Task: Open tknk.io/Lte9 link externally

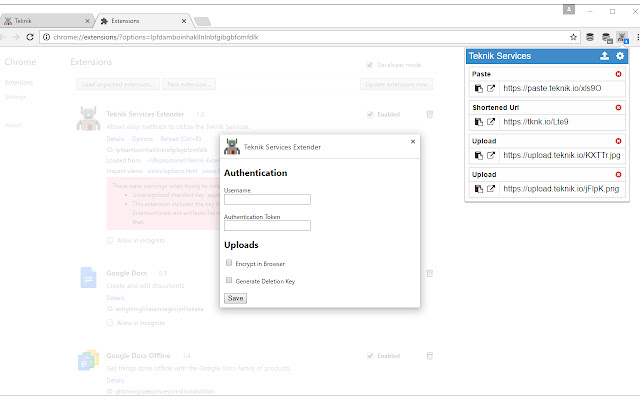Action: [491, 122]
